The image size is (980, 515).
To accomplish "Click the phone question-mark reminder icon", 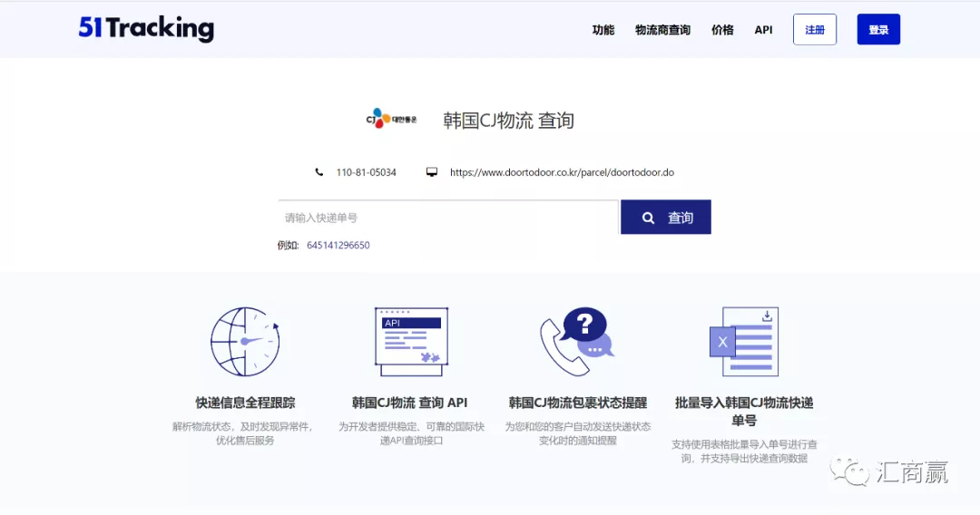I will click(x=577, y=342).
